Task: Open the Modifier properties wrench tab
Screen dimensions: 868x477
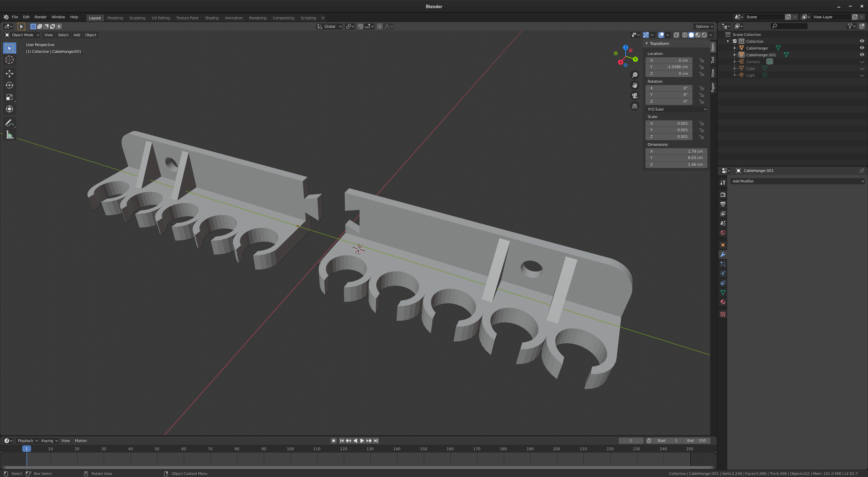Action: [x=723, y=254]
